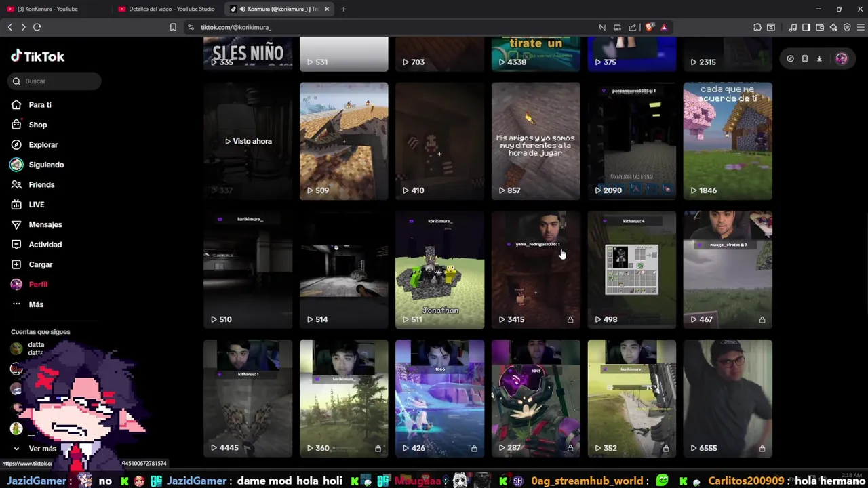Screen dimensions: 868x488
Task: Open profile avatar in floating bar
Action: pos(842,59)
